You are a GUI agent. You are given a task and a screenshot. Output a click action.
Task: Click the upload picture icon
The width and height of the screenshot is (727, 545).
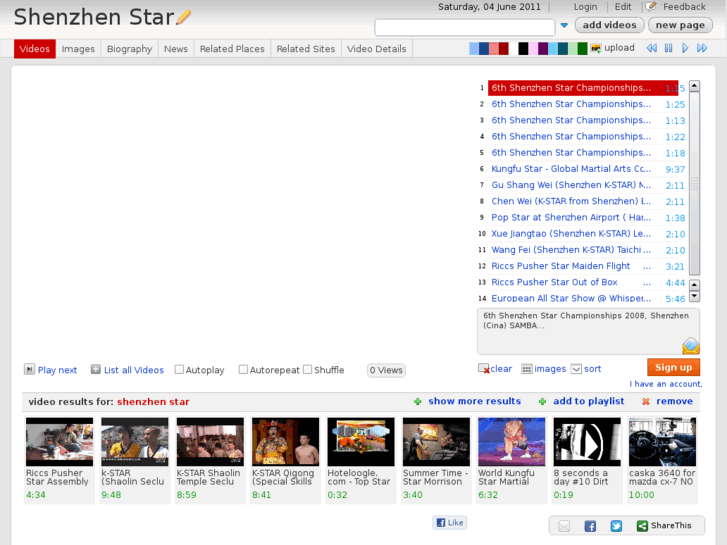tap(596, 48)
